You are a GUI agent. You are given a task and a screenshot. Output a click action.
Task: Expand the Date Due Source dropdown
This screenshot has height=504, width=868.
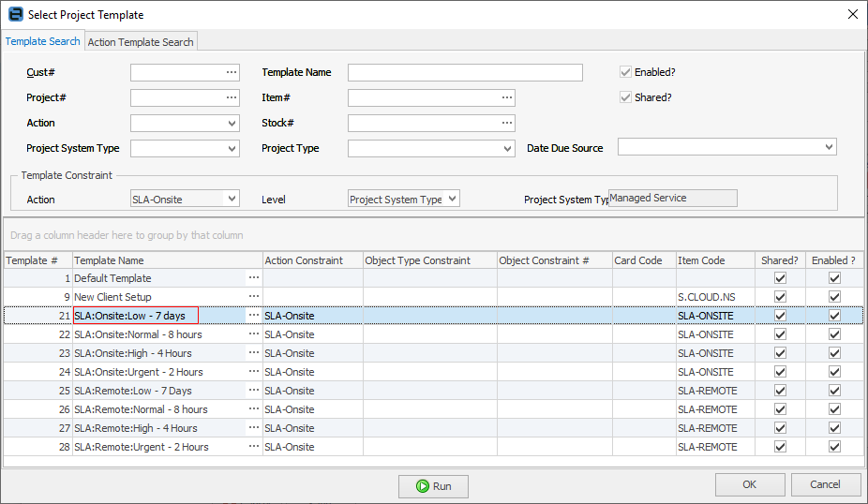(x=829, y=147)
